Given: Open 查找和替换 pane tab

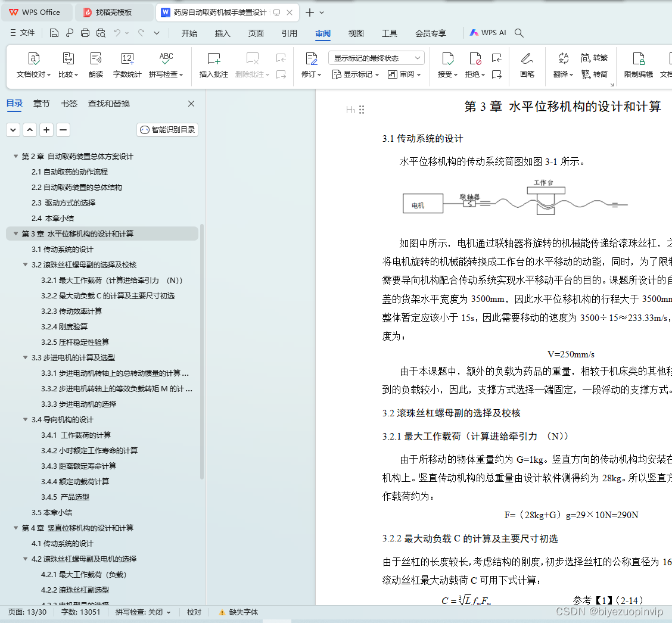Looking at the screenshot, I should [x=109, y=104].
